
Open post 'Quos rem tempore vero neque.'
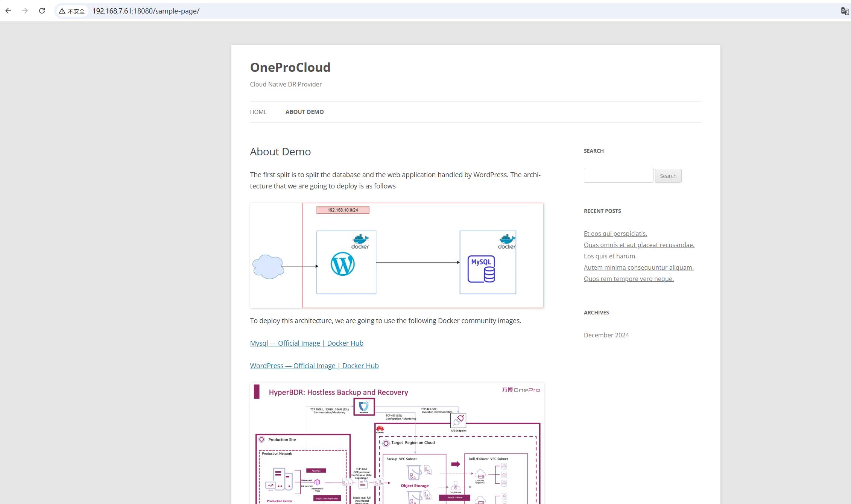point(629,279)
